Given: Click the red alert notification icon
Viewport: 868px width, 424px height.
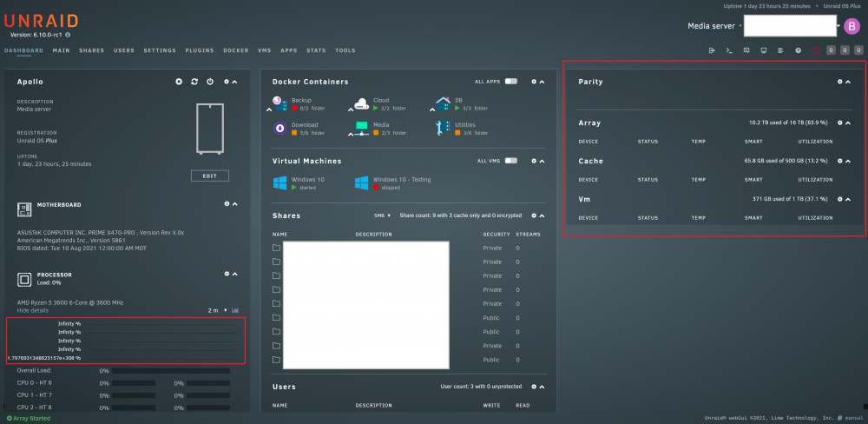Looking at the screenshot, I should tap(816, 50).
